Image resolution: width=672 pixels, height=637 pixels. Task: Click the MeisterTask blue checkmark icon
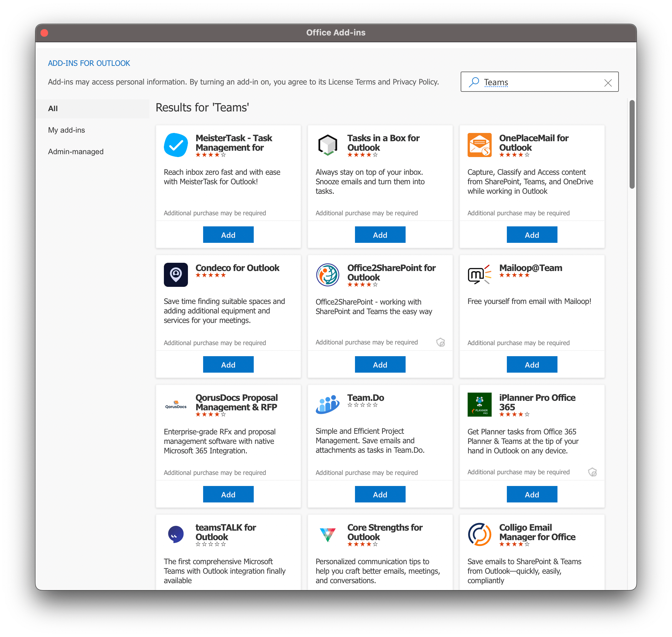(176, 145)
